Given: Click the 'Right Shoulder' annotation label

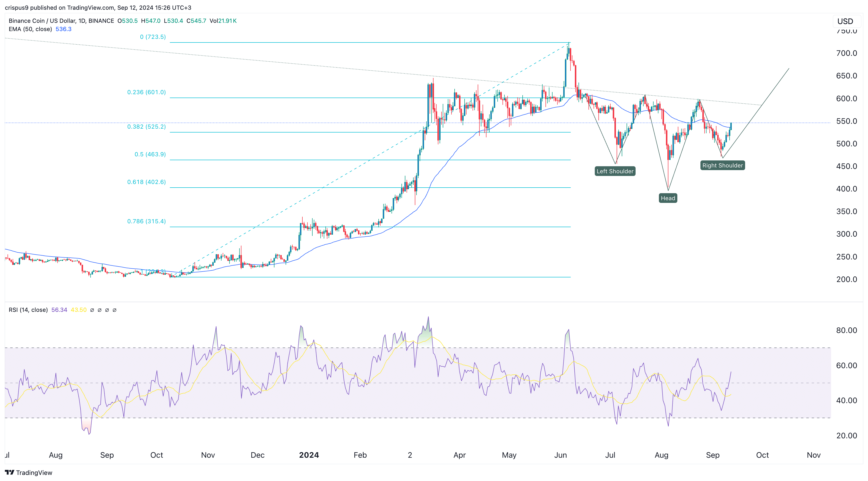Looking at the screenshot, I should 723,165.
